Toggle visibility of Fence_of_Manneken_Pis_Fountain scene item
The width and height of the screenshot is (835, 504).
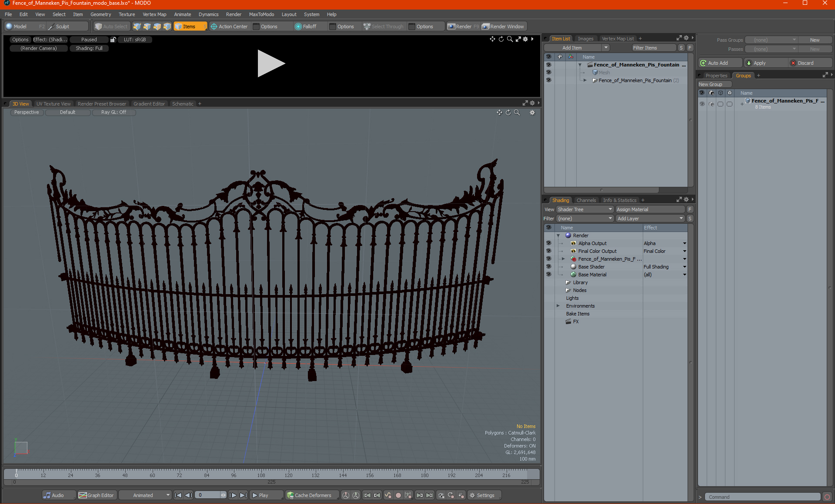tap(548, 64)
